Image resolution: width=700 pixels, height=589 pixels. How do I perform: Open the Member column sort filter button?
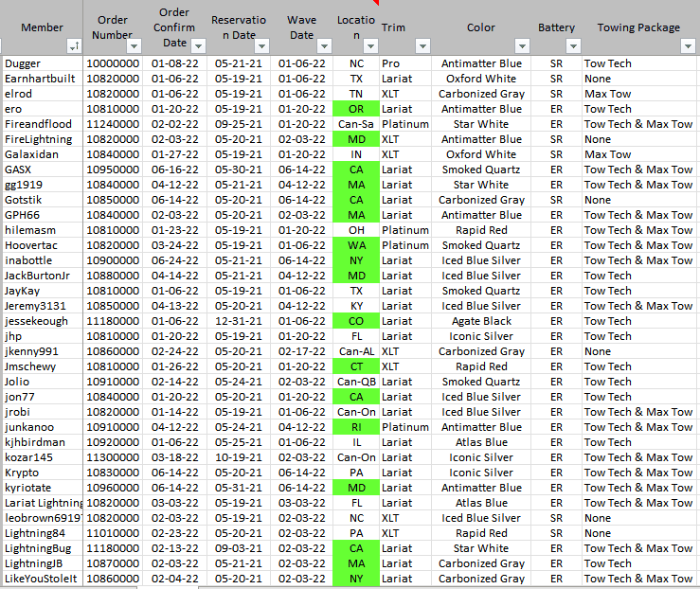(x=73, y=45)
